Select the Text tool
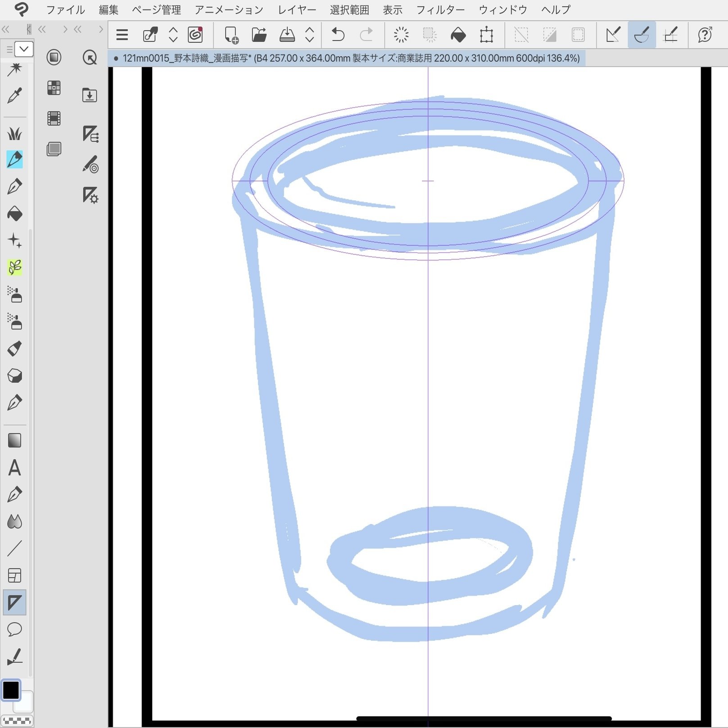Screen dimensions: 728x728 (x=15, y=467)
